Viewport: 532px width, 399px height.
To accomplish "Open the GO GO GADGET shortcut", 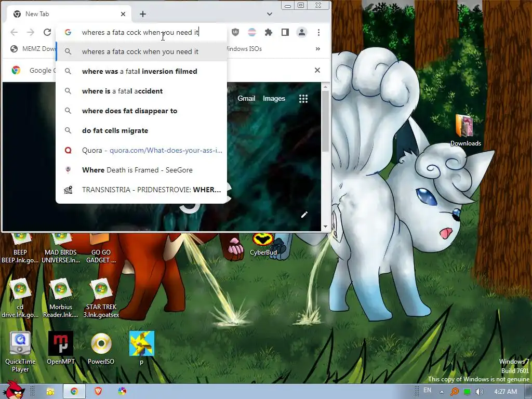I will (101, 248).
